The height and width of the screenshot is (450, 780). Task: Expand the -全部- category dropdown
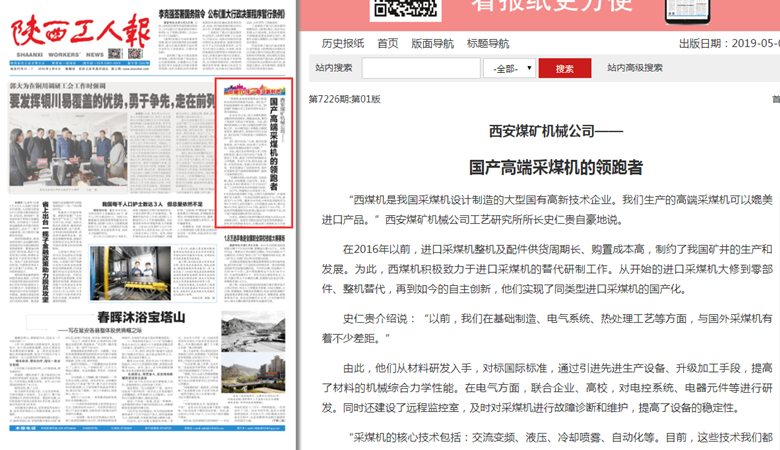(x=509, y=68)
